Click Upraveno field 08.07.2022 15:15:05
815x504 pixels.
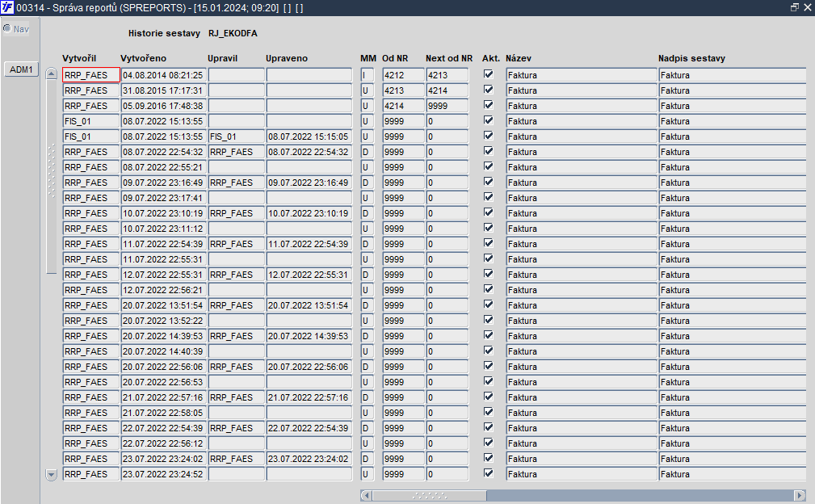pyautogui.click(x=309, y=136)
